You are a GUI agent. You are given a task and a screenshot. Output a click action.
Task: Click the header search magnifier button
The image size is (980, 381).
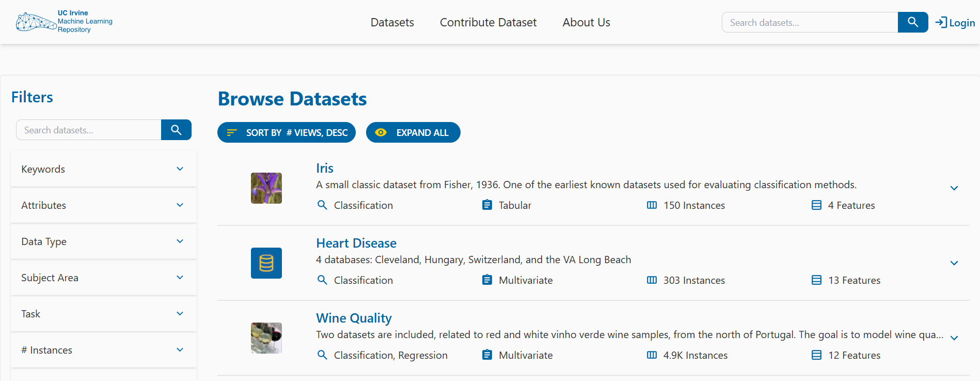912,22
